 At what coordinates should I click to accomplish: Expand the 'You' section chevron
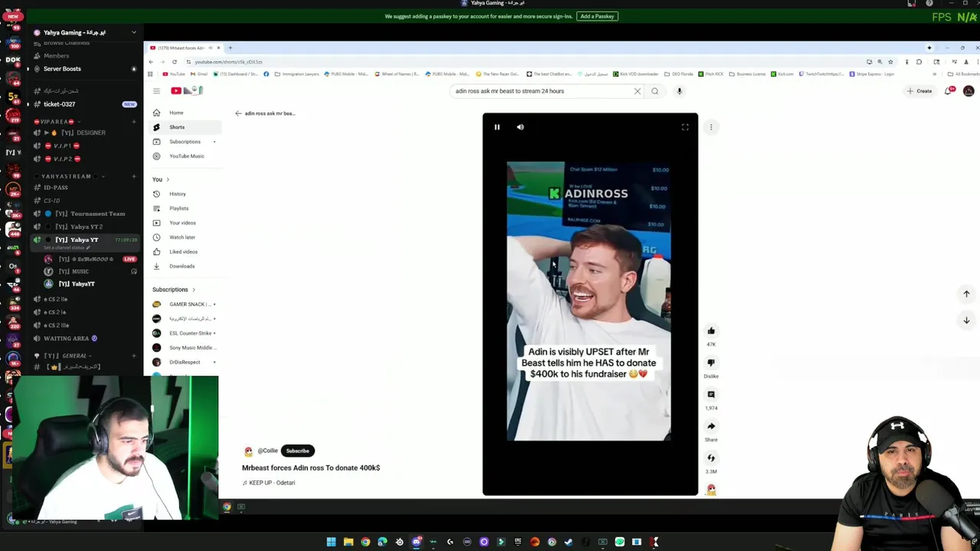(168, 179)
